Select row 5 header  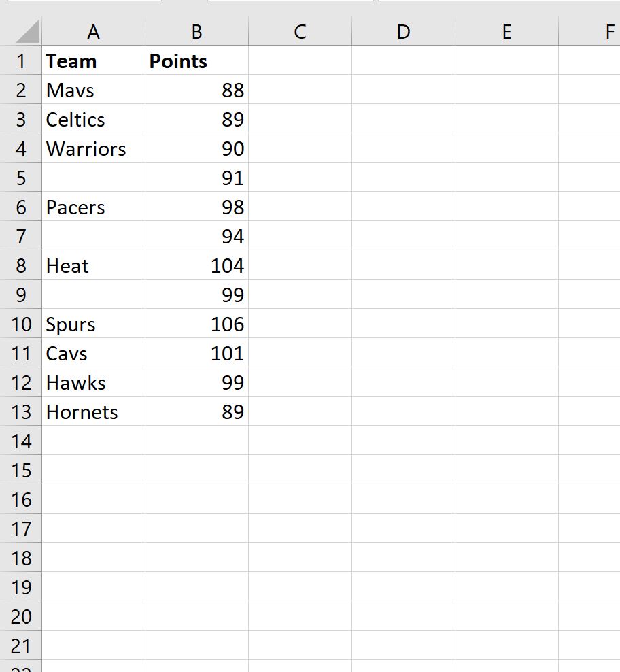tap(21, 178)
